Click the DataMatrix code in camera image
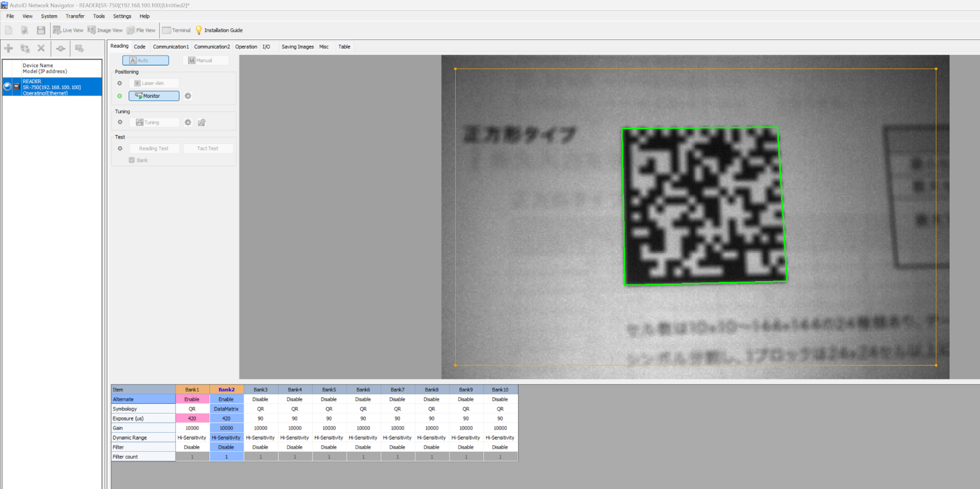 point(704,206)
